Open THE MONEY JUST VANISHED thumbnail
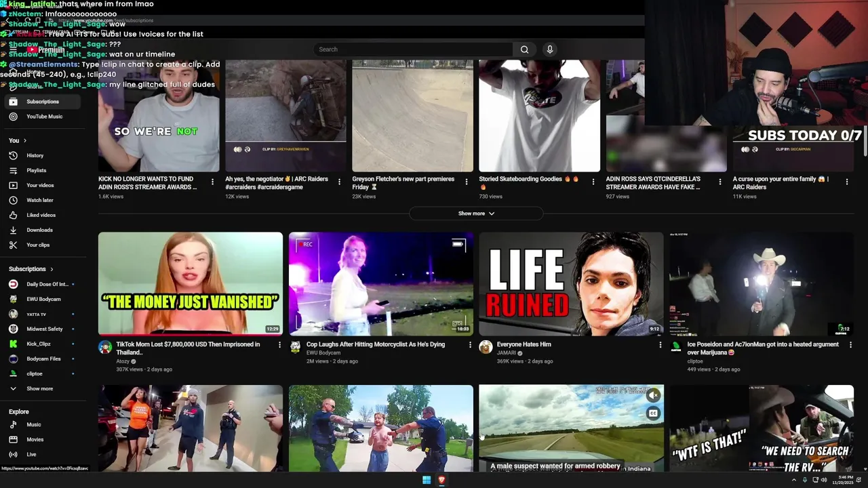The image size is (868, 488). pyautogui.click(x=191, y=284)
